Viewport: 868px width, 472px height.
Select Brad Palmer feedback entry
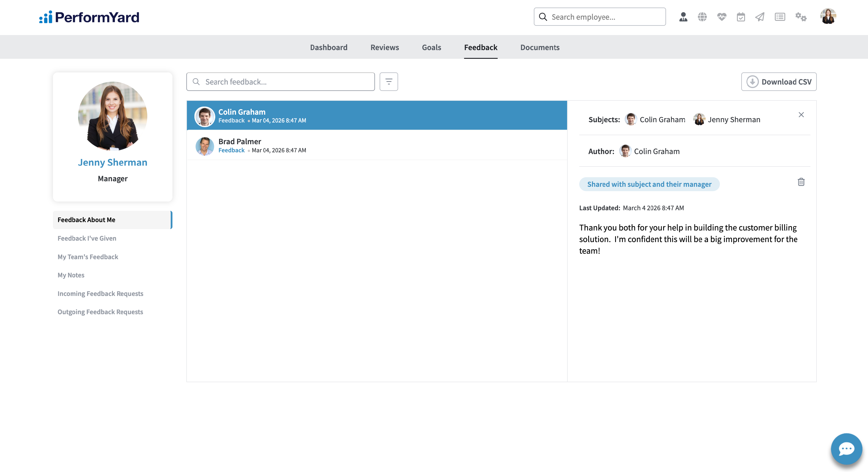(x=376, y=146)
